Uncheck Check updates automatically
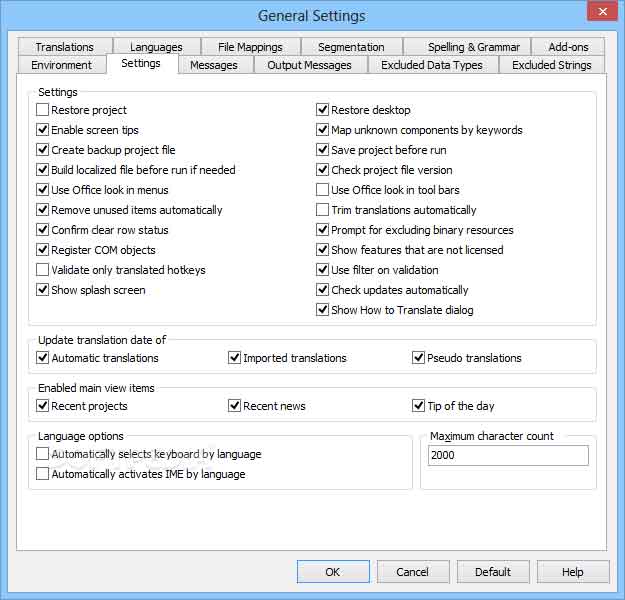 click(x=323, y=290)
